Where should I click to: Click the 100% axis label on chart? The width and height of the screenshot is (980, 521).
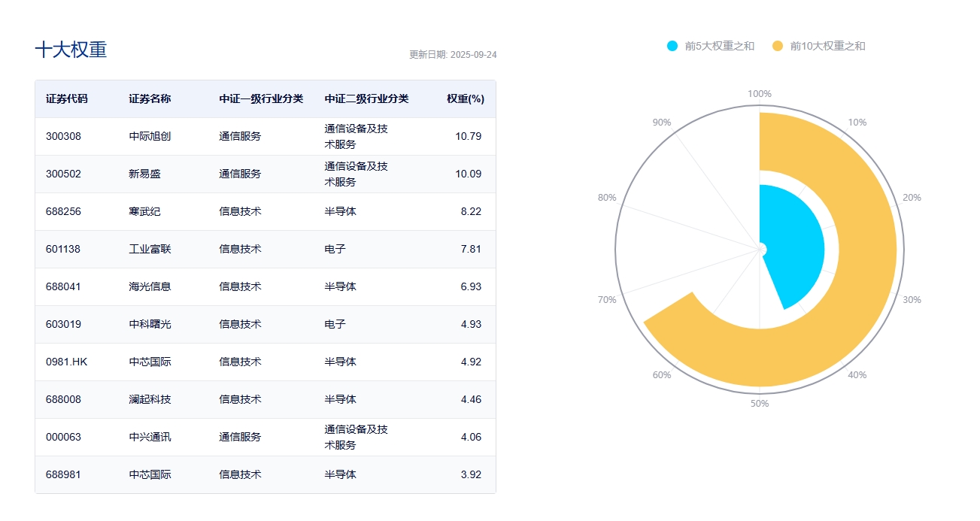pyautogui.click(x=760, y=94)
